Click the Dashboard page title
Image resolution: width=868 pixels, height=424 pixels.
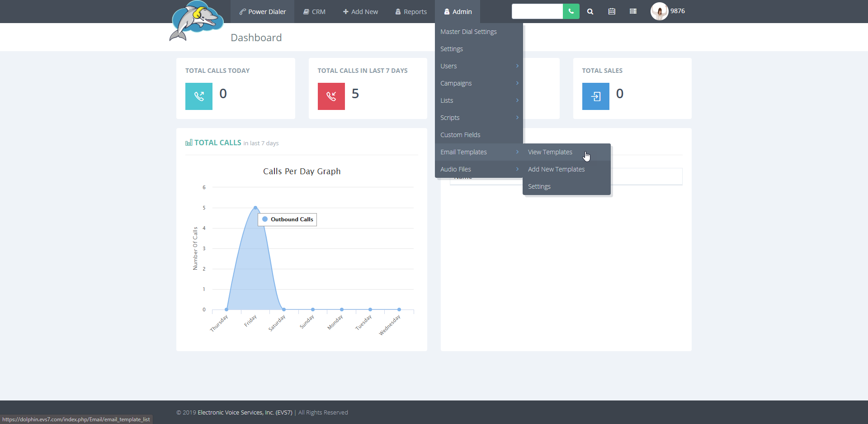(256, 38)
